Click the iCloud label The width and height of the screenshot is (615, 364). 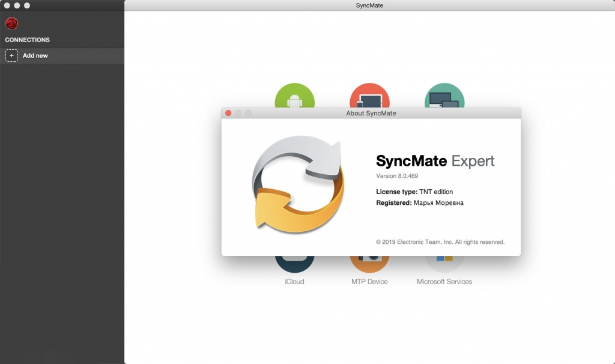(x=294, y=282)
